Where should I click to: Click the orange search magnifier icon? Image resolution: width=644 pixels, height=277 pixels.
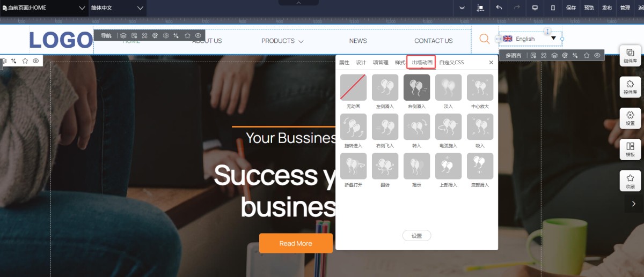(484, 39)
